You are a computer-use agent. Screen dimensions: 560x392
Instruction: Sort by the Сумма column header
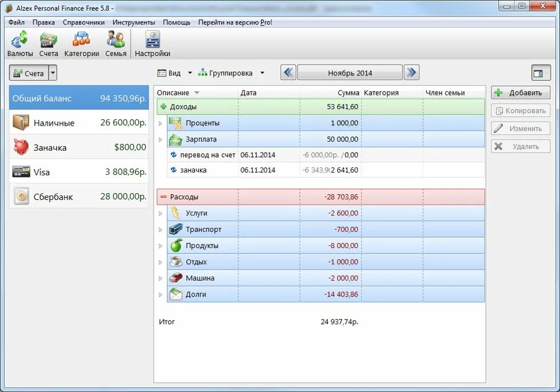(x=330, y=93)
